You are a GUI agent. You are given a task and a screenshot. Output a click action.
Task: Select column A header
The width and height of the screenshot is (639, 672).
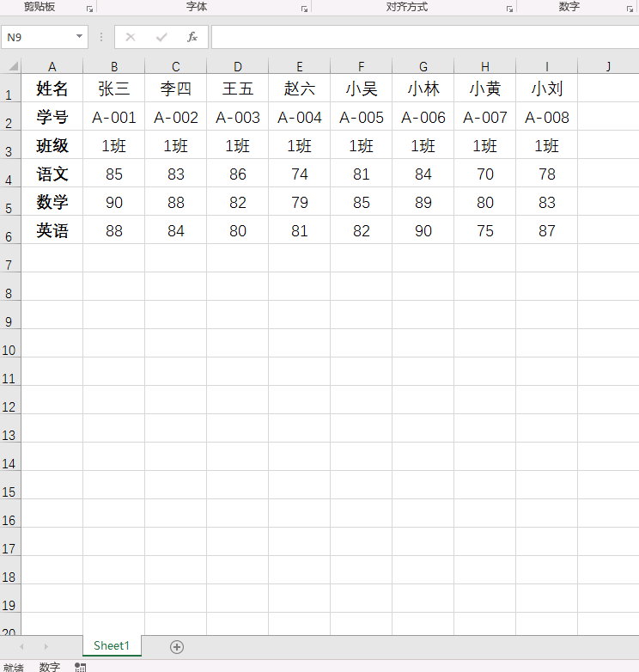(x=52, y=66)
